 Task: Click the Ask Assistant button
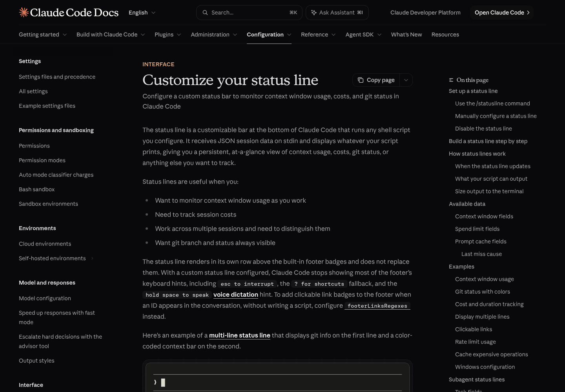(x=337, y=13)
